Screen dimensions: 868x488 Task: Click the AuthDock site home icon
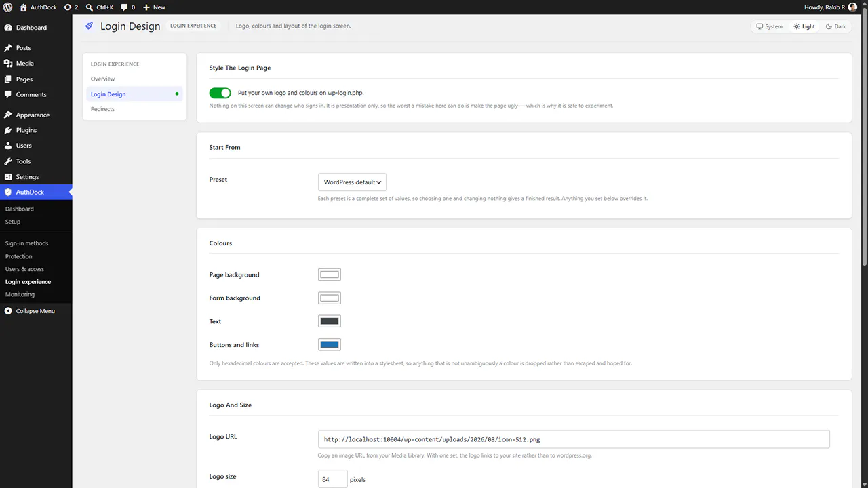pyautogui.click(x=24, y=7)
